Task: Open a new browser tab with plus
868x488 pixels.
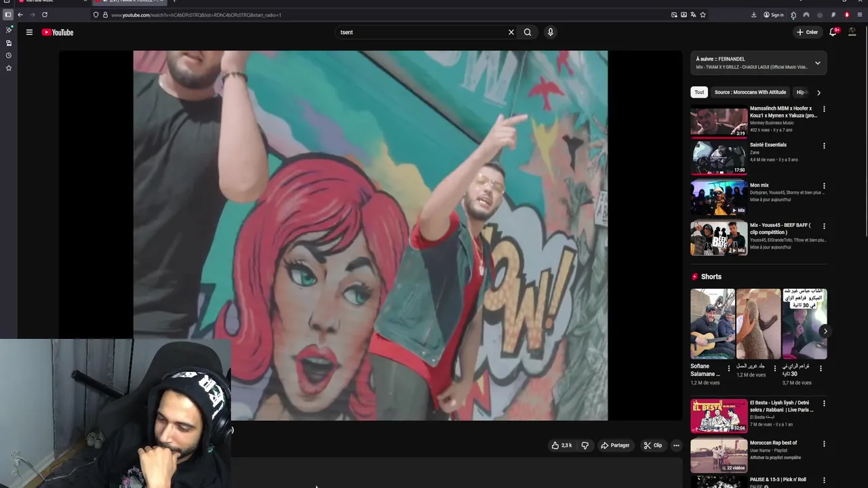Action: pyautogui.click(x=174, y=1)
